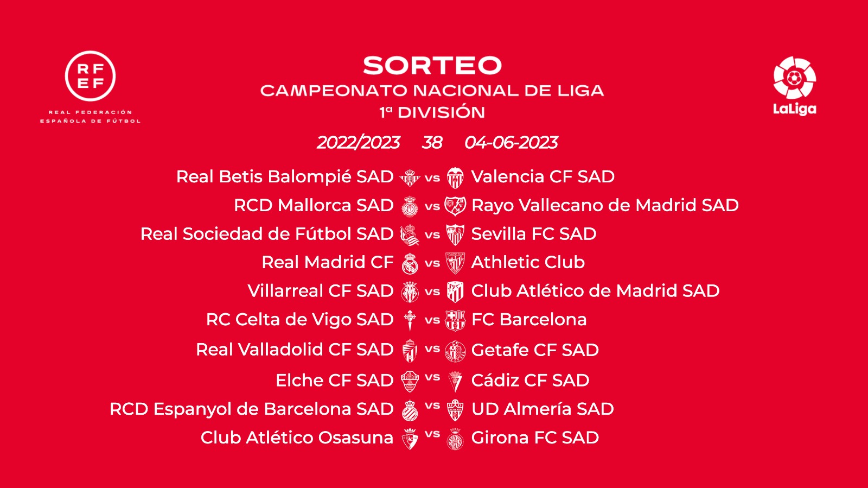Select the UD Almería SAD name
This screenshot has width=868, height=488.
point(542,409)
